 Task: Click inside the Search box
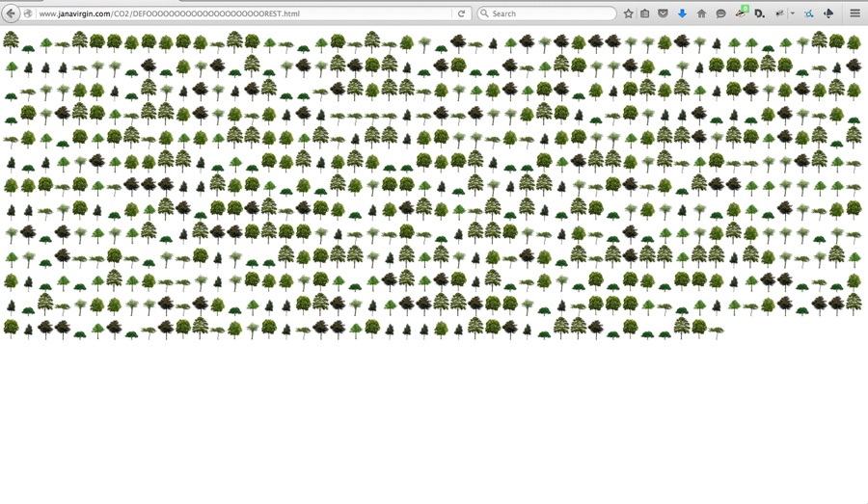point(547,13)
